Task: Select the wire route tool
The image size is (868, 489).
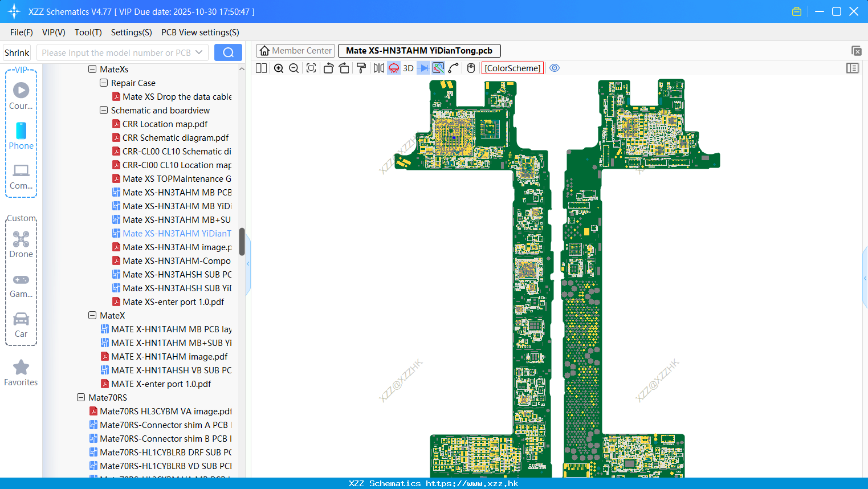Action: (x=454, y=68)
